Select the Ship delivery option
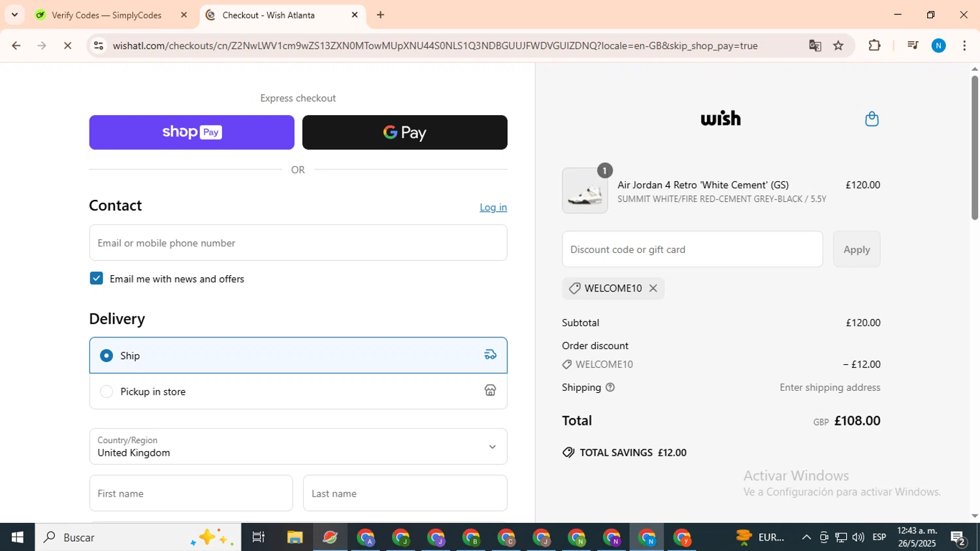Image resolution: width=980 pixels, height=551 pixels. [x=298, y=356]
